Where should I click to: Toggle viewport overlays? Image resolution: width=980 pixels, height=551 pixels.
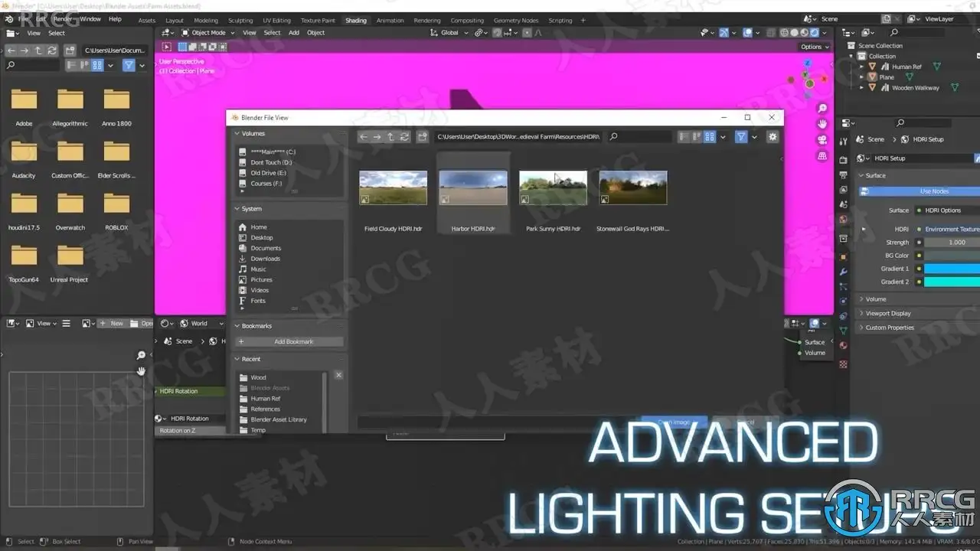pyautogui.click(x=748, y=33)
